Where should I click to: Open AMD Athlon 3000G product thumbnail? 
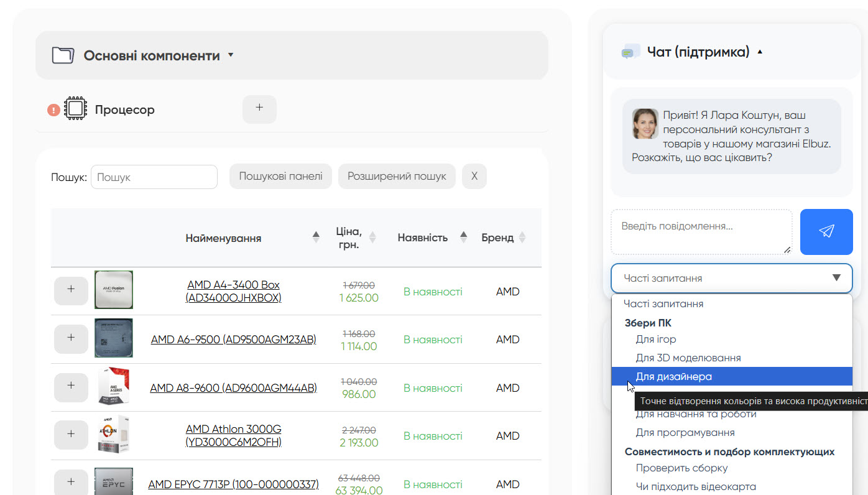click(x=114, y=434)
